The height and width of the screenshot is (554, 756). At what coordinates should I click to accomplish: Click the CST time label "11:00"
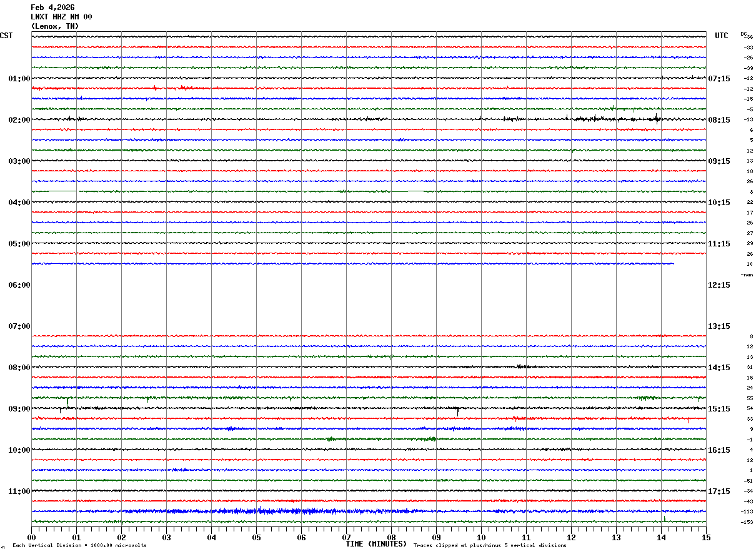pos(19,491)
